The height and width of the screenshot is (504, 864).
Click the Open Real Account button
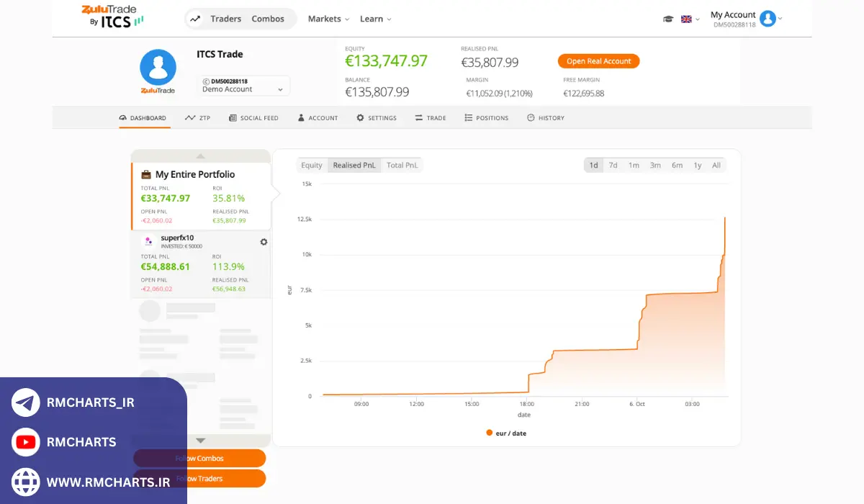coord(598,61)
